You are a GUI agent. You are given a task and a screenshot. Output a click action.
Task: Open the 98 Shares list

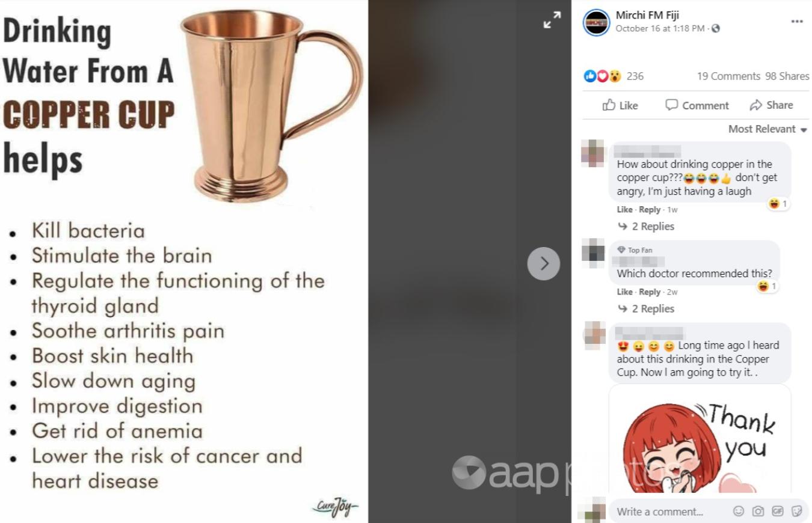[787, 76]
